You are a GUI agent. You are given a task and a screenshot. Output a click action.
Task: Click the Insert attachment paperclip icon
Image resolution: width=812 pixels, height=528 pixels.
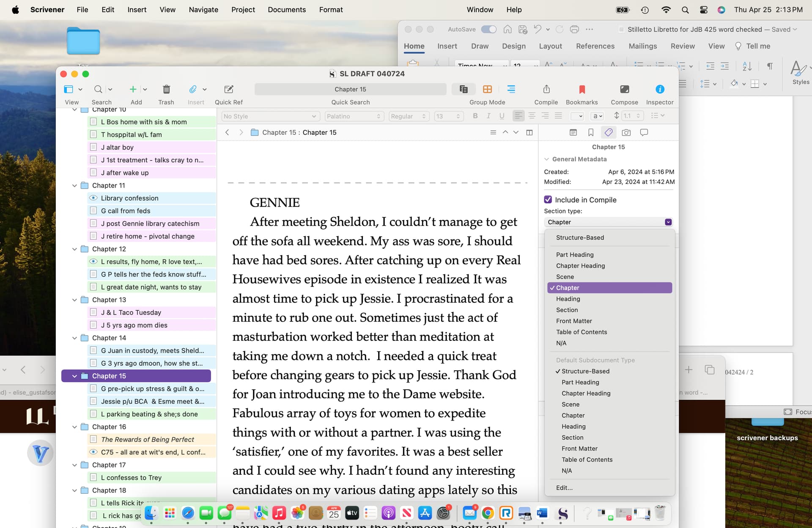[x=192, y=89]
